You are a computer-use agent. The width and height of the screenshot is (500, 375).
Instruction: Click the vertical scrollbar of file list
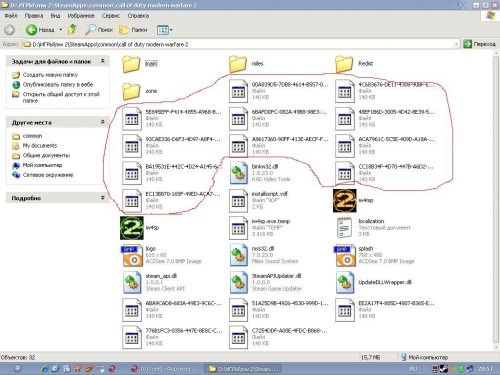pos(496,200)
